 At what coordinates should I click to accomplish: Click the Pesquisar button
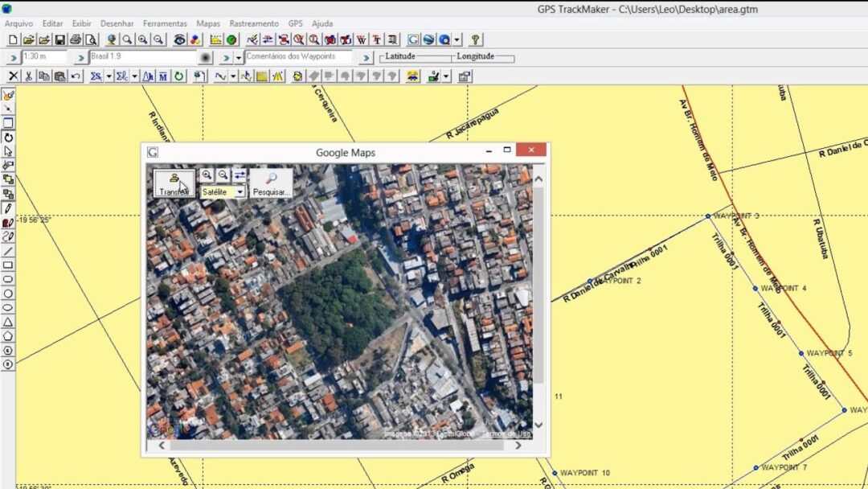(272, 183)
